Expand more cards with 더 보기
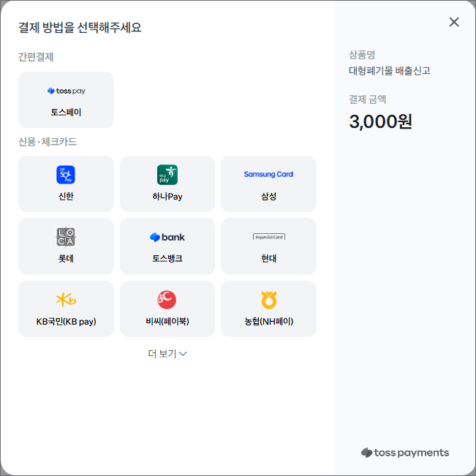The height and width of the screenshot is (476, 476). pos(162,354)
